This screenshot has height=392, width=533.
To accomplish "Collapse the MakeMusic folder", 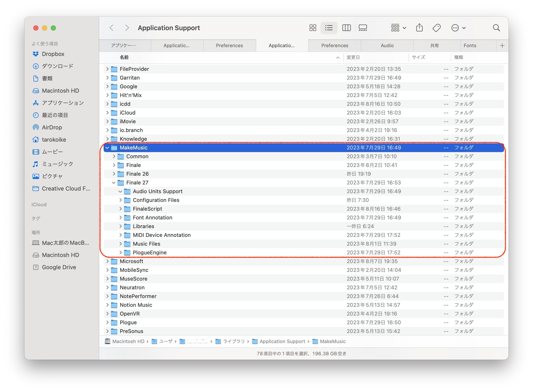I will (107, 147).
